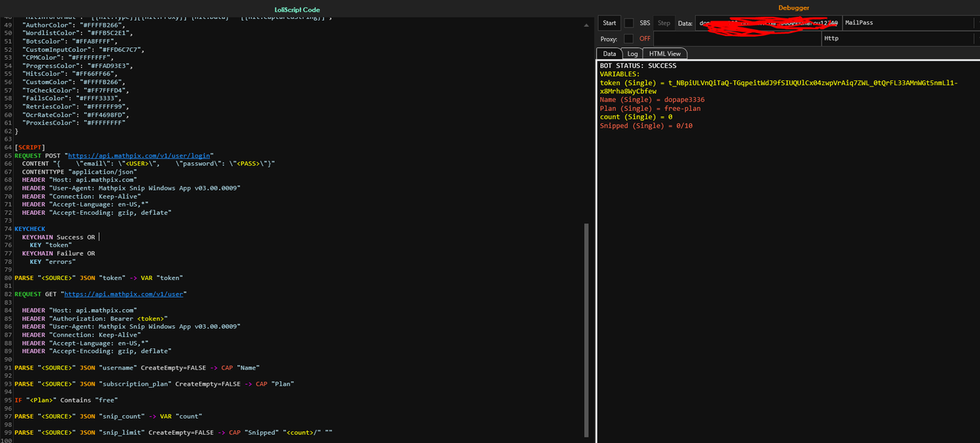980x443 pixels.
Task: Click the KEYCHECK keyword line
Action: (x=30, y=229)
